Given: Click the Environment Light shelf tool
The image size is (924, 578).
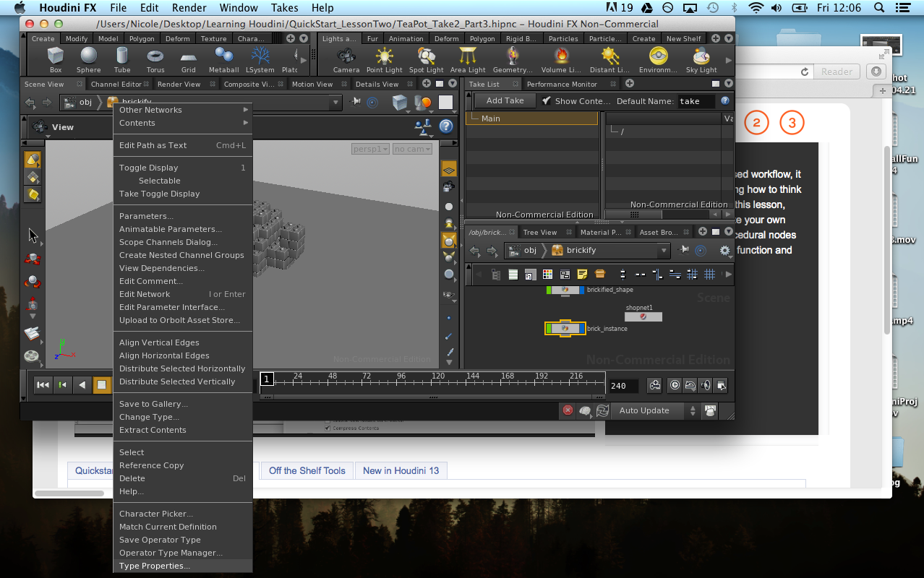Looking at the screenshot, I should [658, 59].
